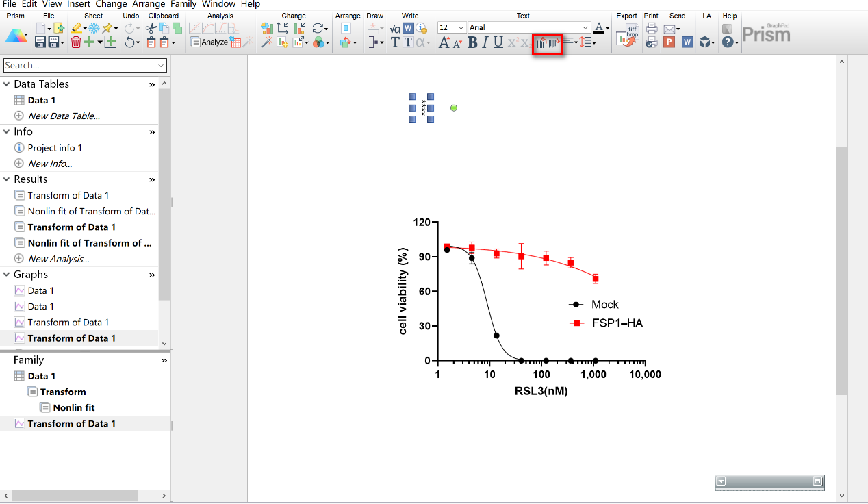Click the FSP1–HA legend entry
The image size is (868, 504).
click(605, 323)
